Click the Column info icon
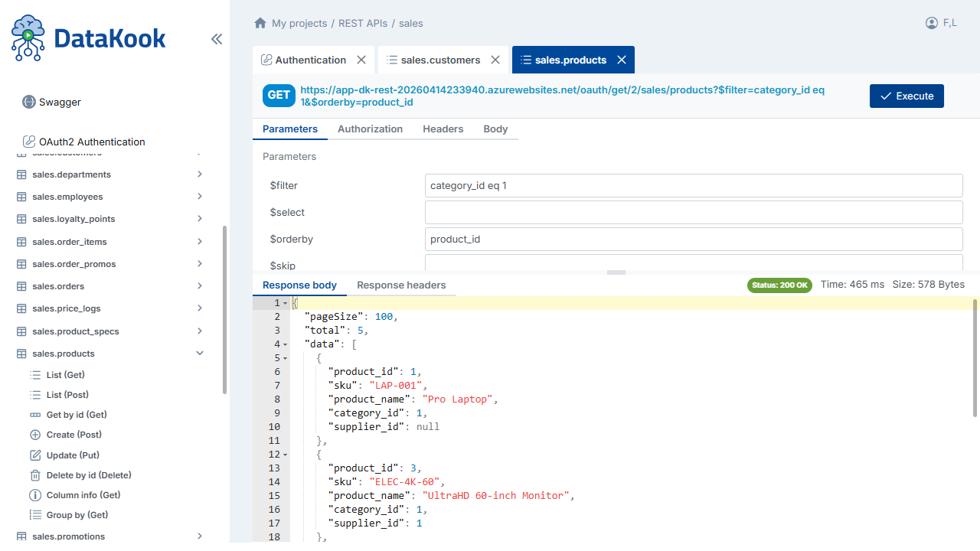The image size is (980, 551). tap(35, 495)
